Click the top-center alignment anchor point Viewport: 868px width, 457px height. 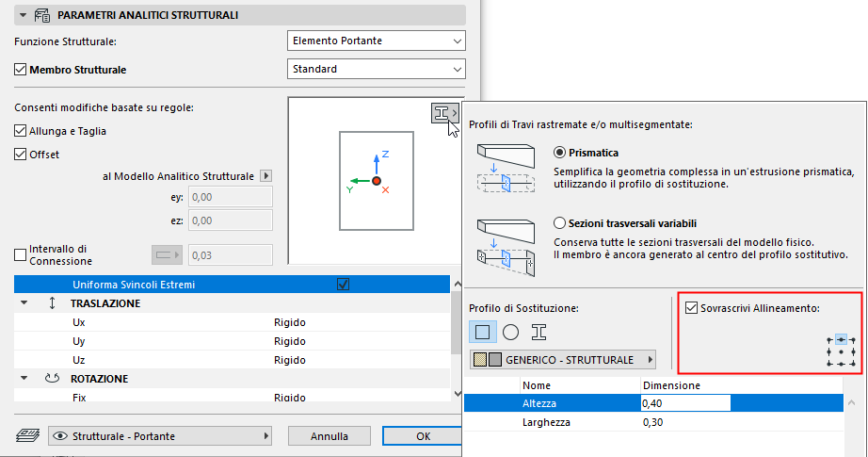pyautogui.click(x=841, y=338)
